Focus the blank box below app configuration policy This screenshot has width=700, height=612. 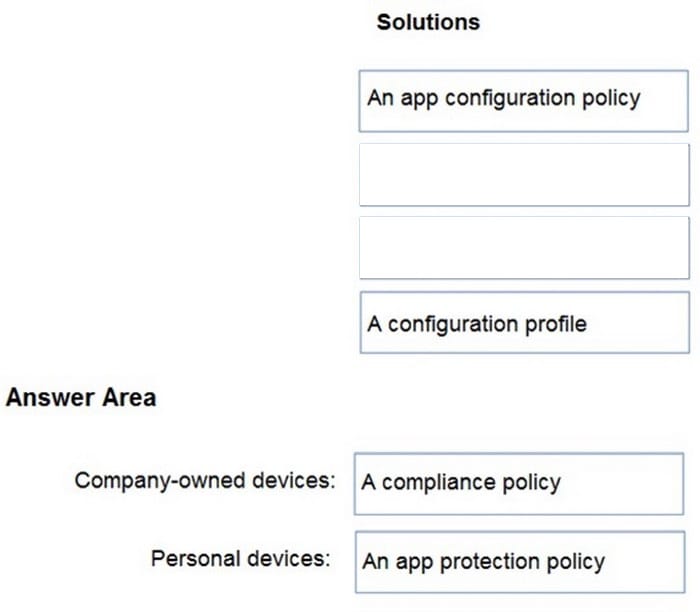pyautogui.click(x=524, y=175)
